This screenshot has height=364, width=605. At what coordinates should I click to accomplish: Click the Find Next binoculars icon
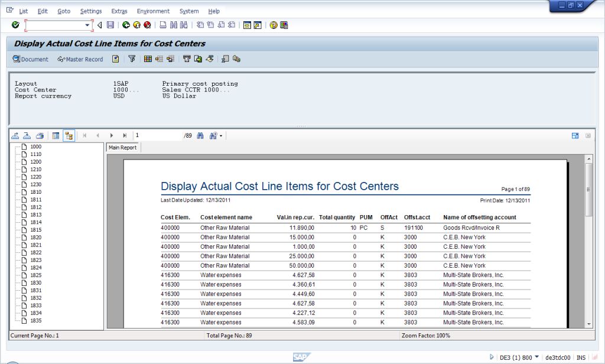pos(184,25)
